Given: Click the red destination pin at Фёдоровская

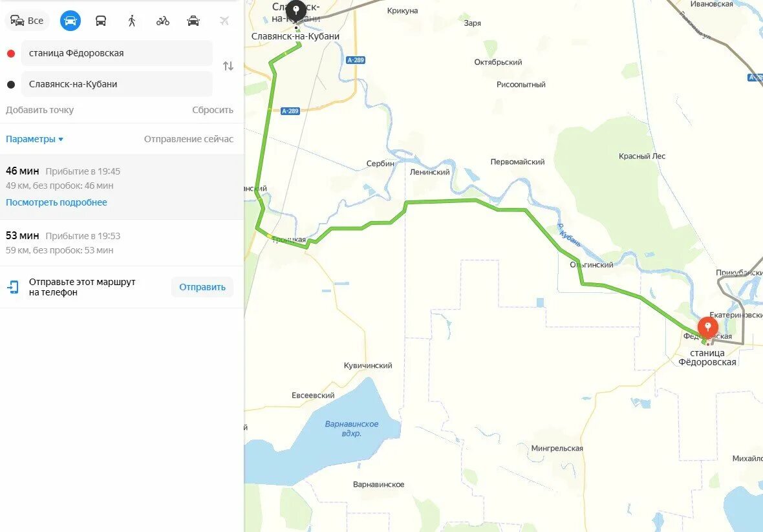Looking at the screenshot, I should pos(707,328).
